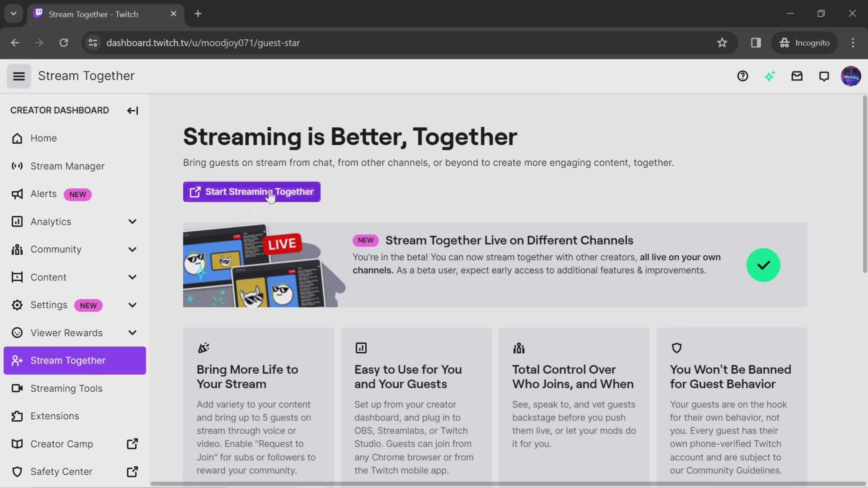Click the Content clip icon
Viewport: 868px width, 488px height.
coord(17,277)
